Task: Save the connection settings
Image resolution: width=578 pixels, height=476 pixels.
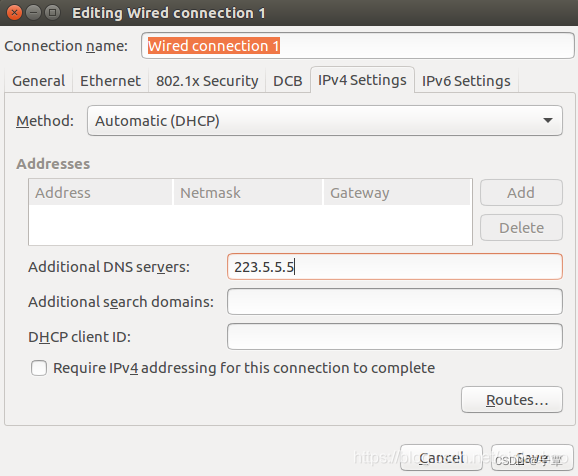Action: pos(532,458)
